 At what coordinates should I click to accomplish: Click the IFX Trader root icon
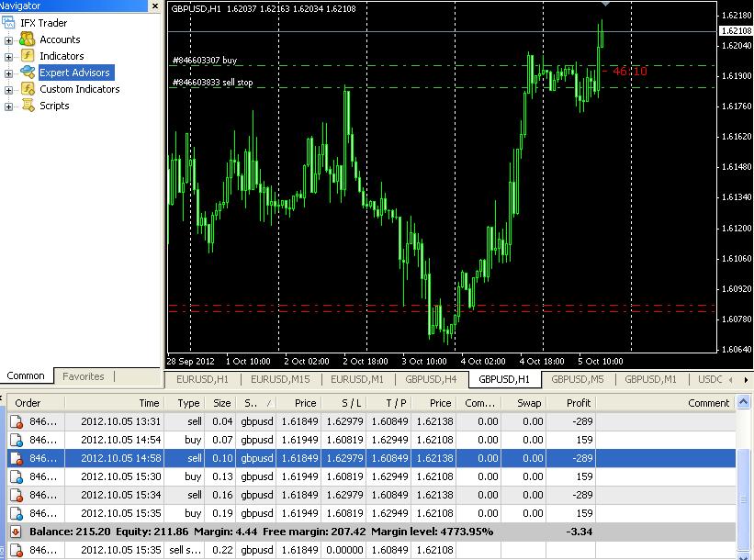click(8, 23)
